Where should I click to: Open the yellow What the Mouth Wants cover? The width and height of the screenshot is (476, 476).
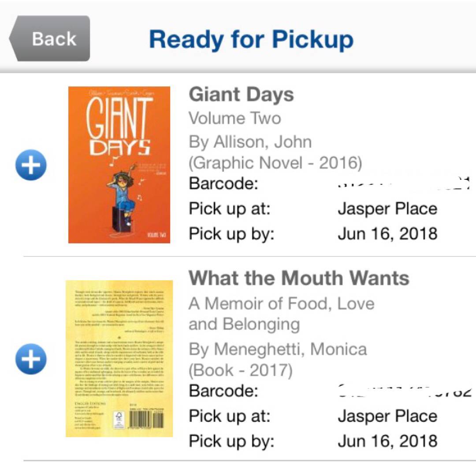[119, 358]
